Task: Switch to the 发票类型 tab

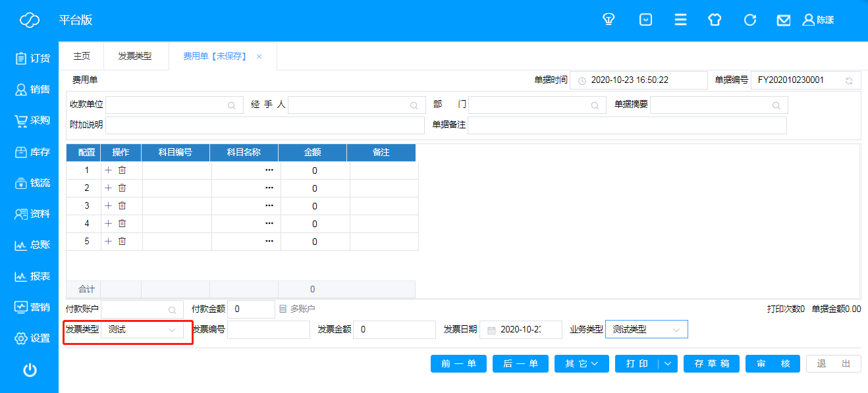Action: [x=134, y=57]
